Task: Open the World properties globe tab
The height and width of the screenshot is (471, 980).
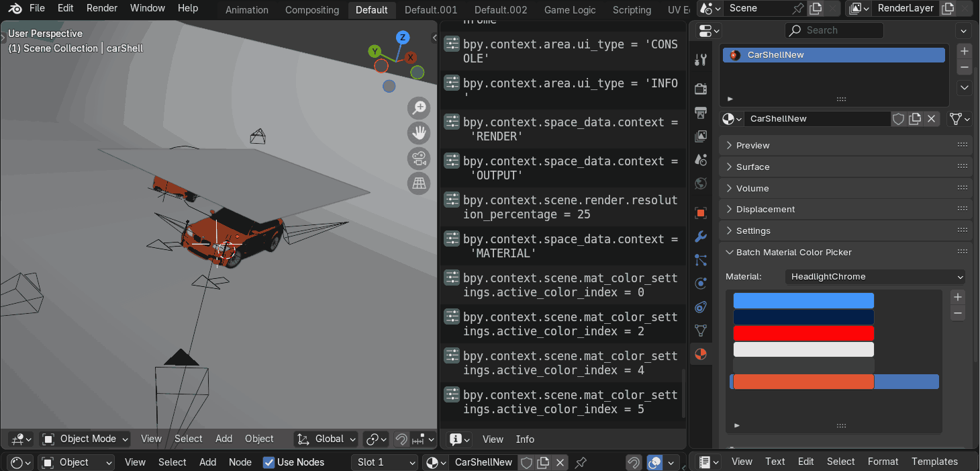Action: pyautogui.click(x=701, y=183)
